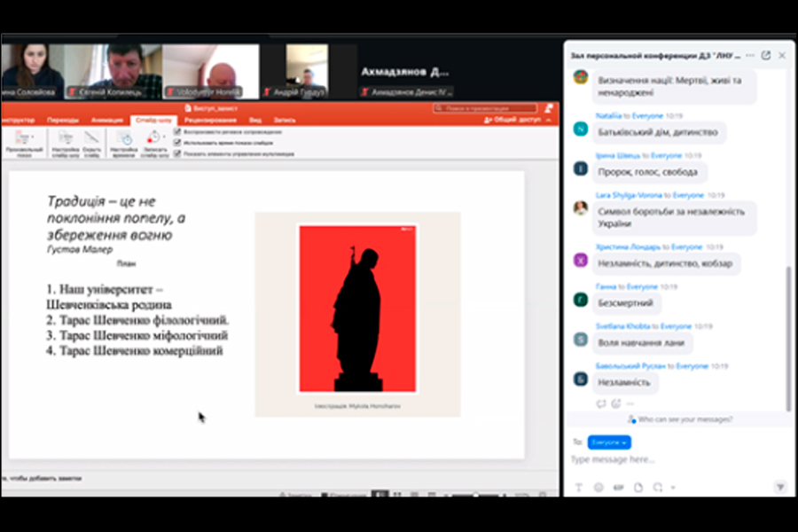Image resolution: width=798 pixels, height=532 pixels.
Task: Close the chat panel
Action: tap(782, 56)
